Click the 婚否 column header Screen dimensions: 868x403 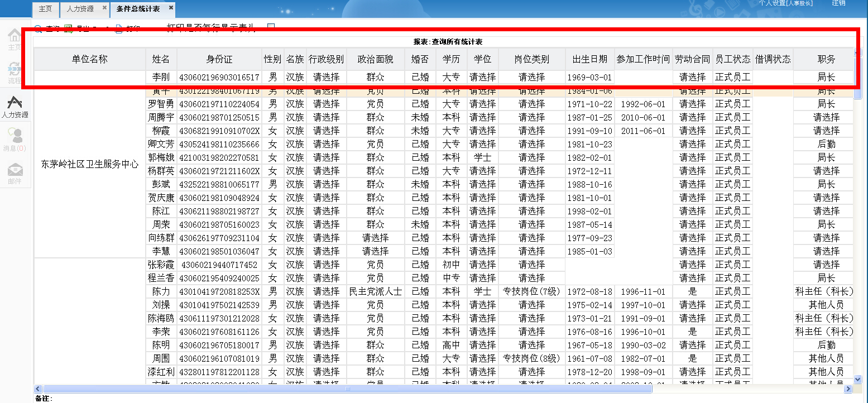click(x=420, y=59)
